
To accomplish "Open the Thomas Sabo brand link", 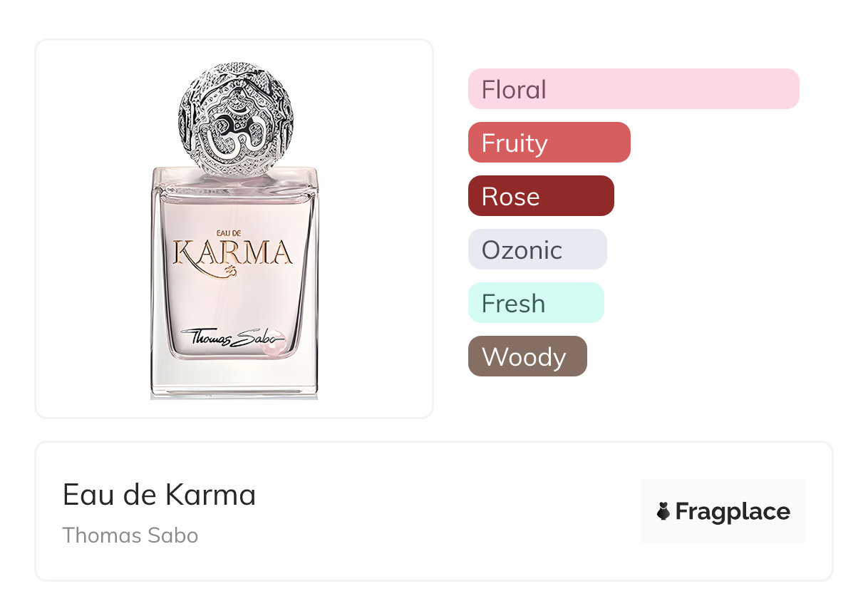I will point(130,535).
